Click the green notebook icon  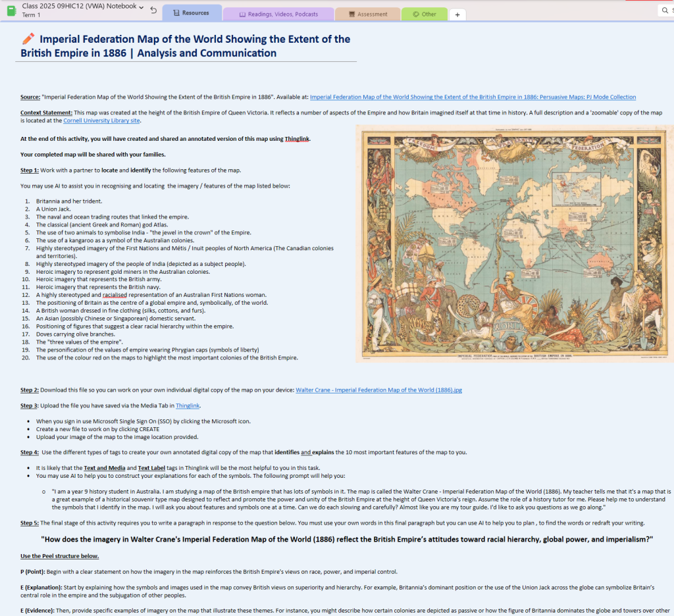point(11,10)
